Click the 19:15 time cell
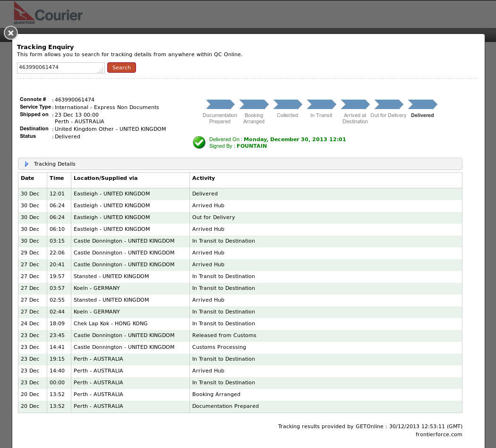This screenshot has height=448, width=496. [x=57, y=359]
